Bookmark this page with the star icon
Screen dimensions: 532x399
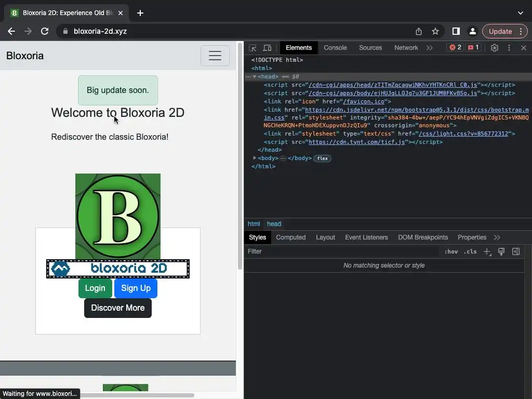click(435, 31)
